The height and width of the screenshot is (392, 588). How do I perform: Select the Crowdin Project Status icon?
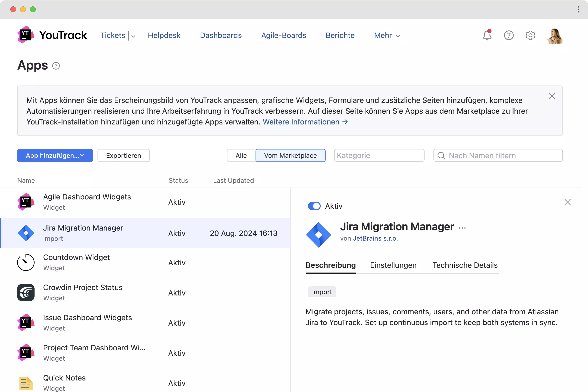(26, 293)
